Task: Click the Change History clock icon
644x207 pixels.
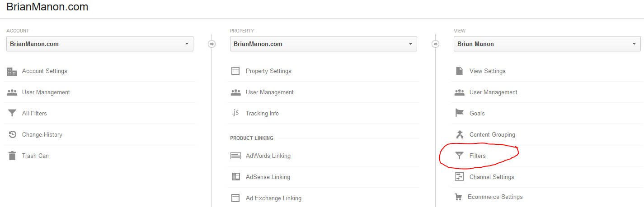Action: tap(12, 134)
